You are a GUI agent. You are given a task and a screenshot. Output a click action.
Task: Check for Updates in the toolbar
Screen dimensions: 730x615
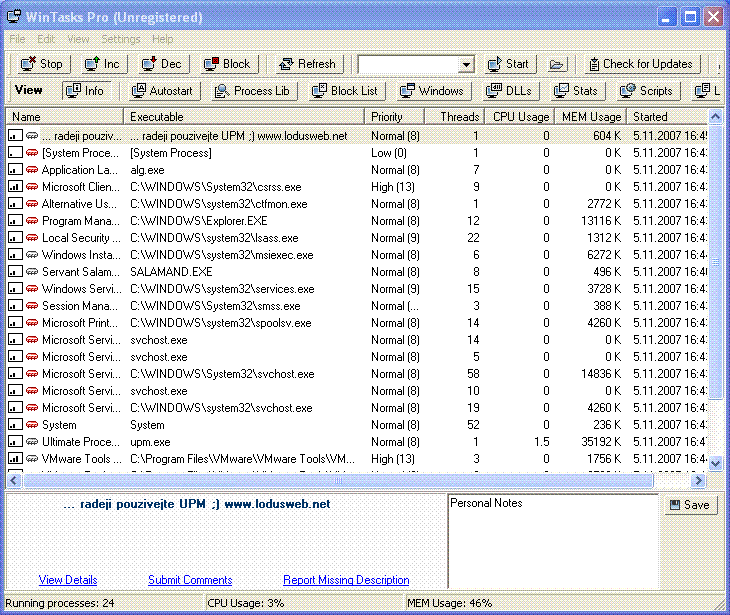coord(641,64)
